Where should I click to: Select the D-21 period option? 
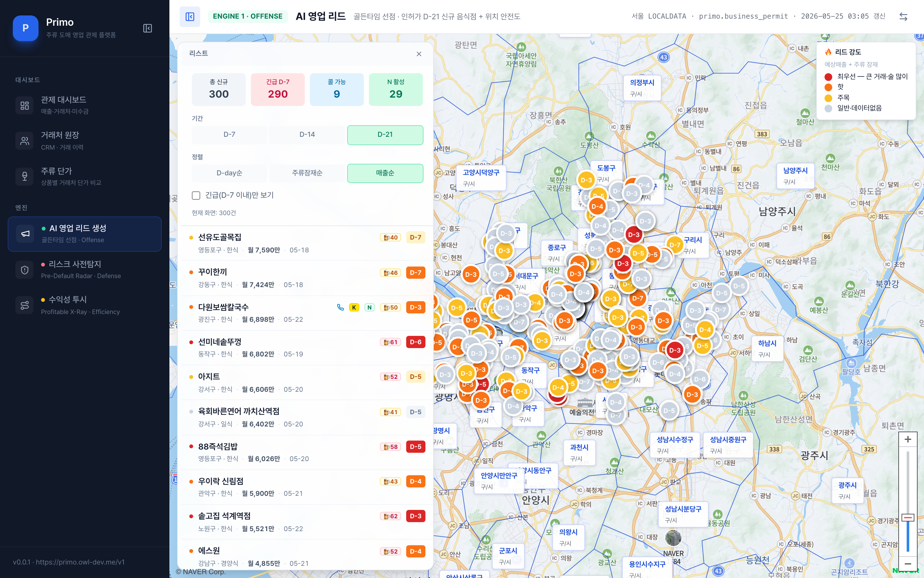pos(385,135)
